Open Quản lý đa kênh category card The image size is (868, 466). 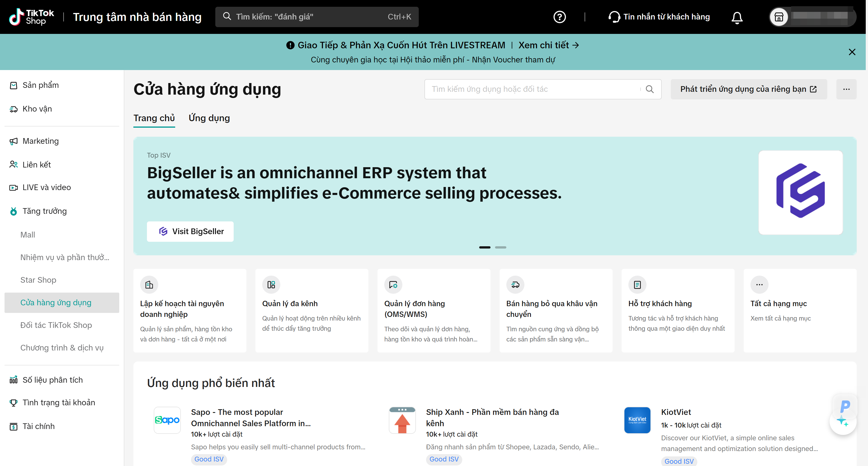click(312, 310)
